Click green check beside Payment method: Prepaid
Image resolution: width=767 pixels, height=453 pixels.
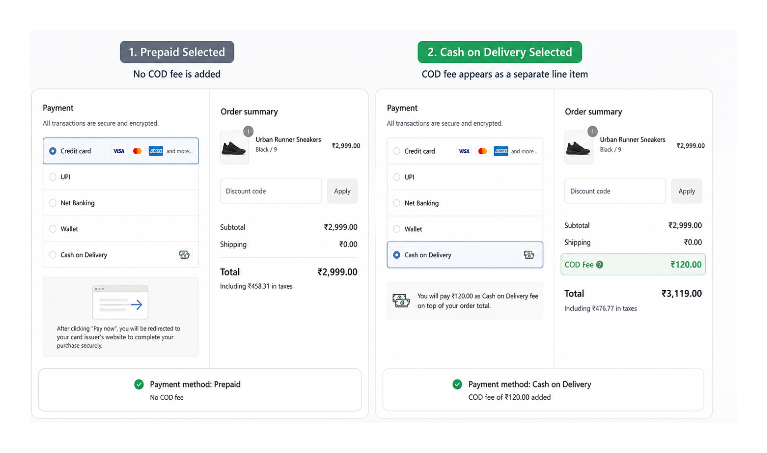coord(139,385)
